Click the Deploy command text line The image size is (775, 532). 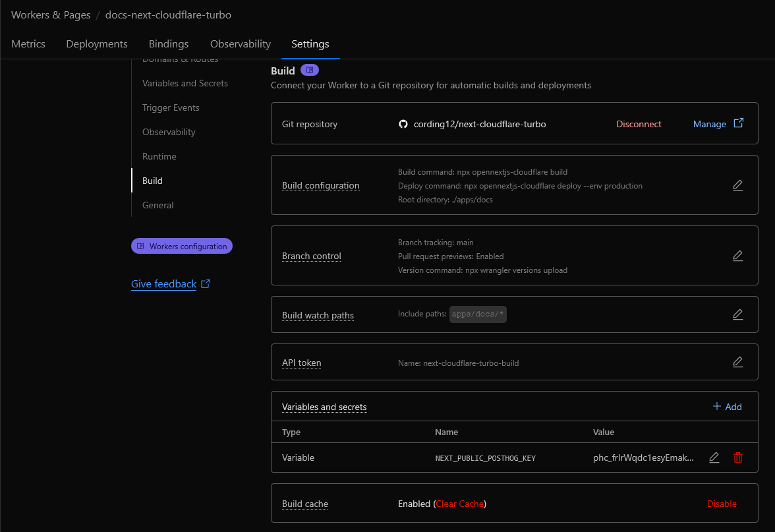coord(520,186)
